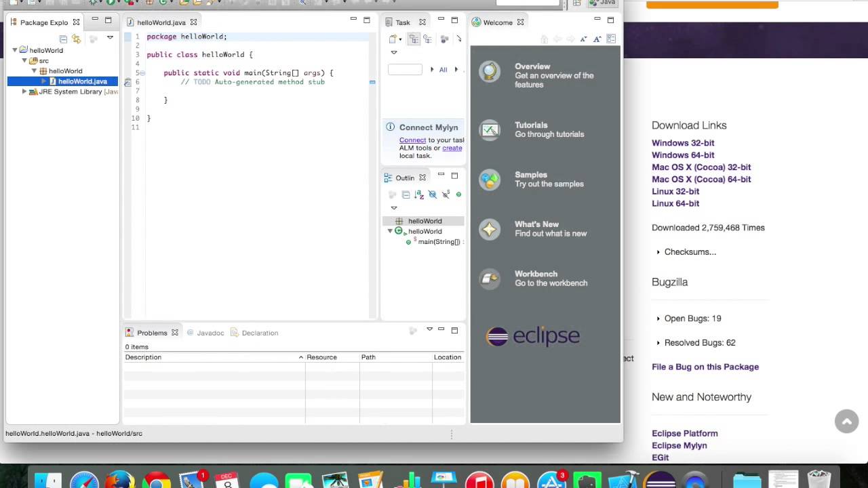Click the Task List find input field

(405, 69)
